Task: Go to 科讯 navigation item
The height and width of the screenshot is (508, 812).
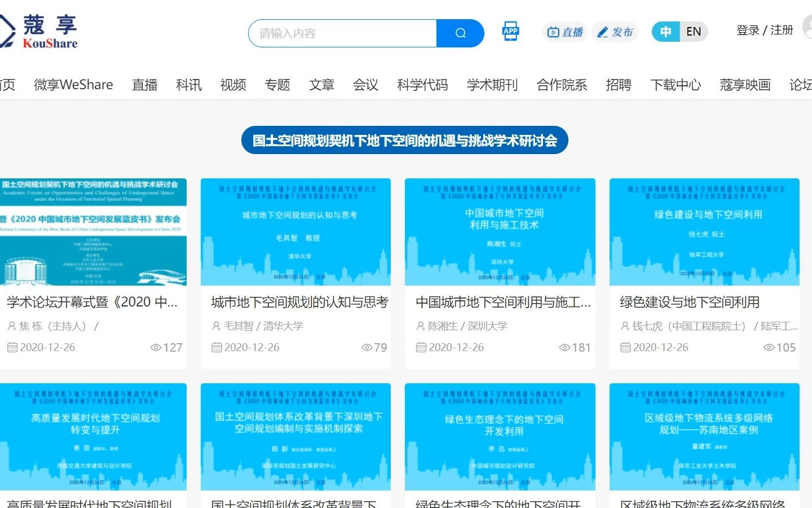Action: pyautogui.click(x=189, y=85)
